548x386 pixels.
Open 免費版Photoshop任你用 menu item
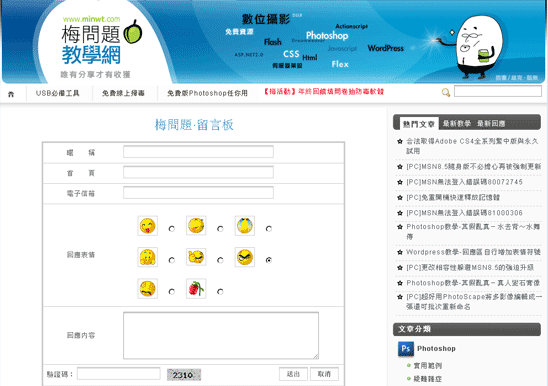[x=207, y=93]
